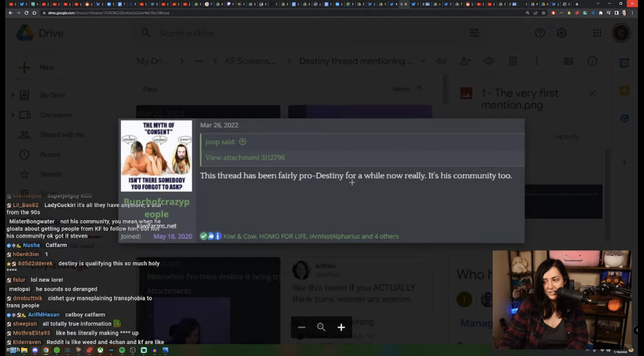Click the Share person-add icon

(x=465, y=61)
